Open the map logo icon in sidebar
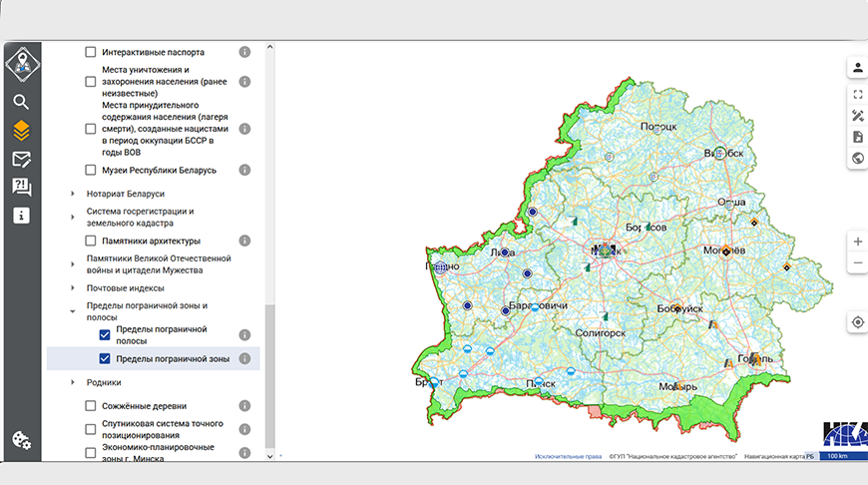The width and height of the screenshot is (868, 485). [x=22, y=64]
